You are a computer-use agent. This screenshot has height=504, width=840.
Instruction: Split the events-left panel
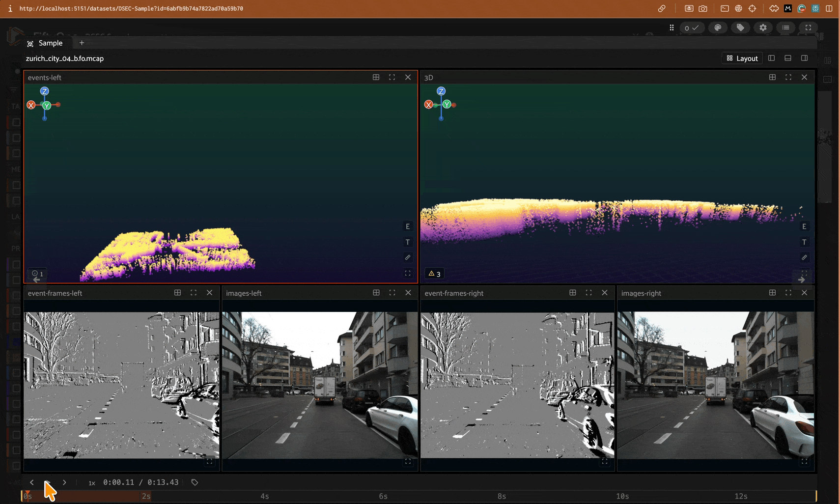click(x=376, y=77)
